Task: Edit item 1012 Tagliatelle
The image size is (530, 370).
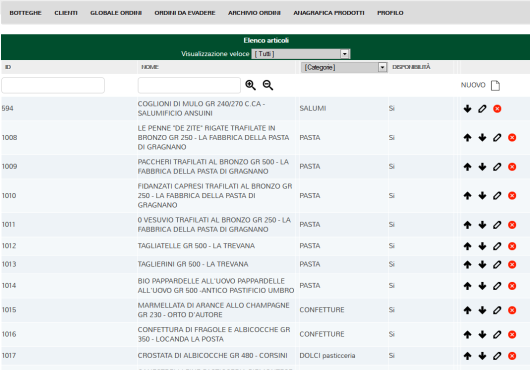Action: [497, 246]
